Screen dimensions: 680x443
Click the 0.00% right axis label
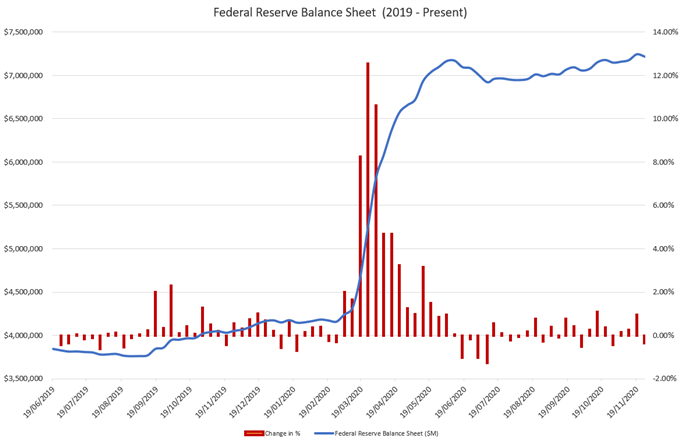tap(664, 335)
